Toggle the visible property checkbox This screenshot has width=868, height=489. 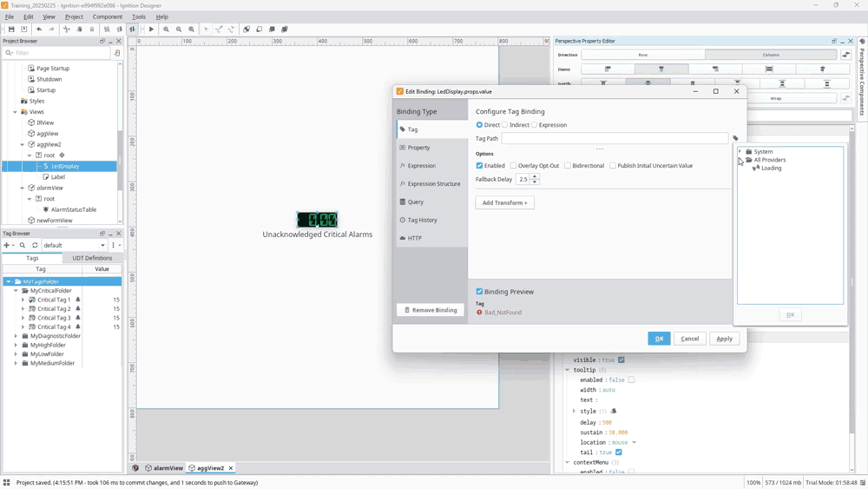621,360
